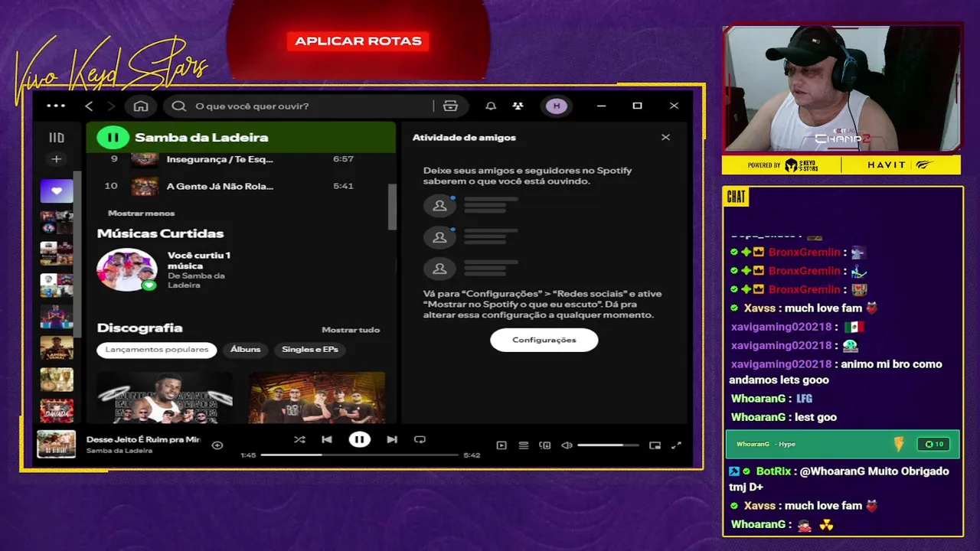980x551 pixels.
Task: Toggle repeat mode
Action: point(420,440)
